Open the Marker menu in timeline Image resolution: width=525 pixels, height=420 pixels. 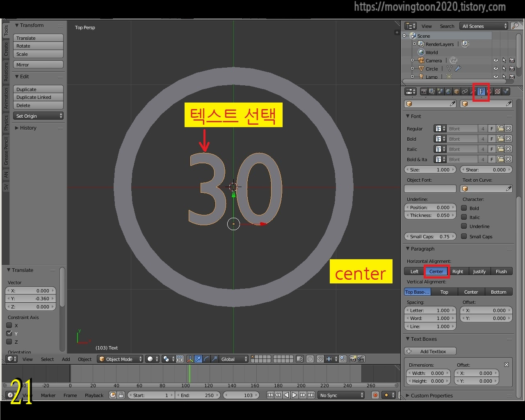click(x=48, y=395)
